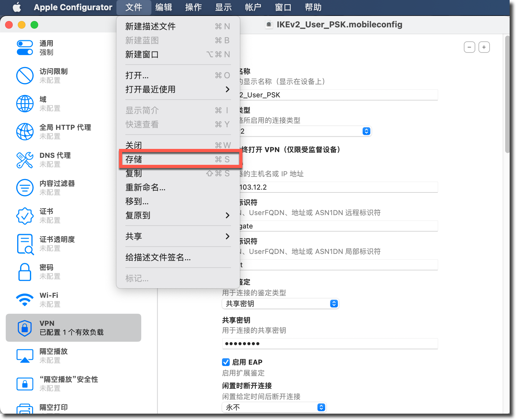The height and width of the screenshot is (420, 516).
Task: Open the 帮助 menu
Action: coord(313,7)
